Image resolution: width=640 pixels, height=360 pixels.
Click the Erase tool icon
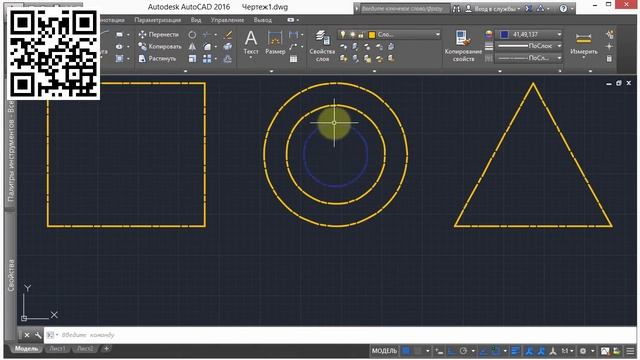click(228, 35)
